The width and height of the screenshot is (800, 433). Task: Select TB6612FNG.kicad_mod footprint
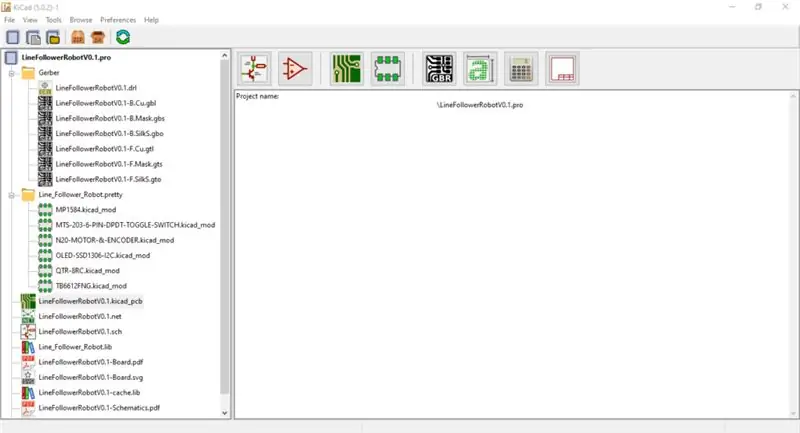(91, 286)
